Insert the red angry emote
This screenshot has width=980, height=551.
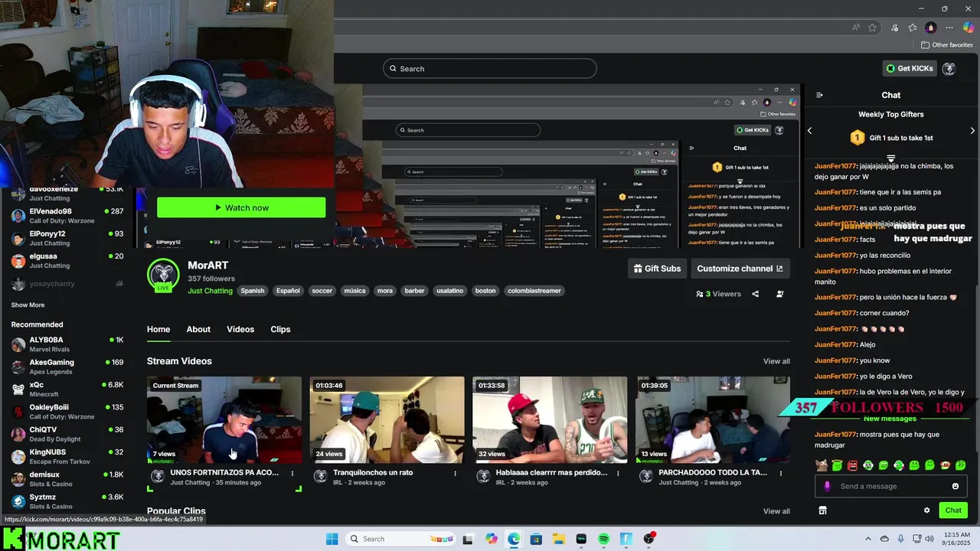[853, 465]
